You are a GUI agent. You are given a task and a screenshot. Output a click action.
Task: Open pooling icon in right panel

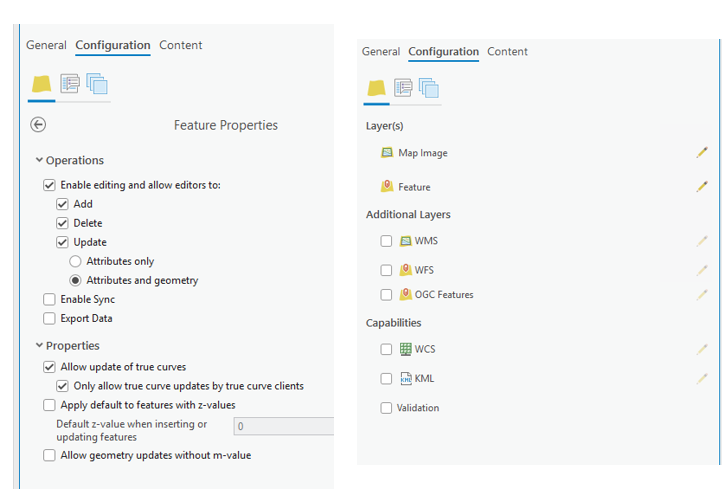[x=429, y=89]
